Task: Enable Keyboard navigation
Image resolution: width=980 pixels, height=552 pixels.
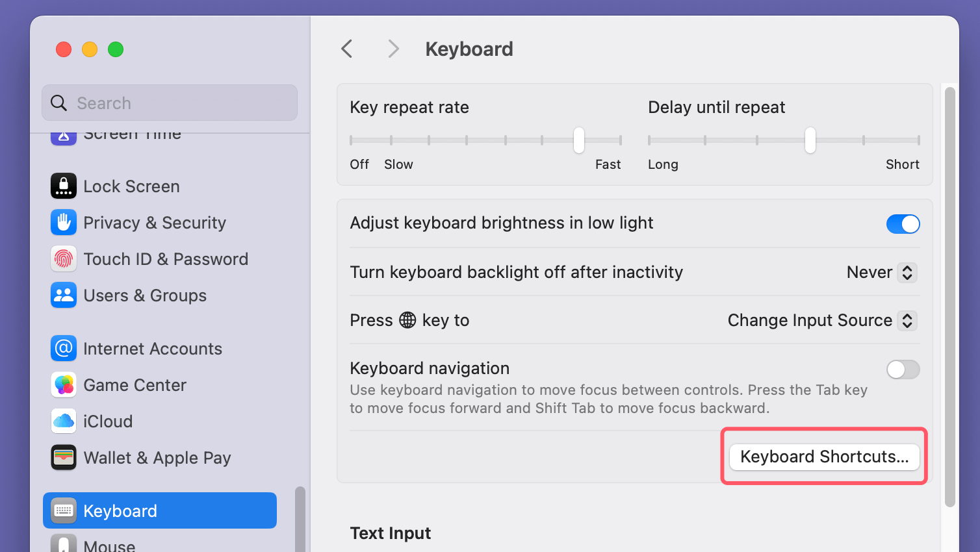Action: pos(903,369)
